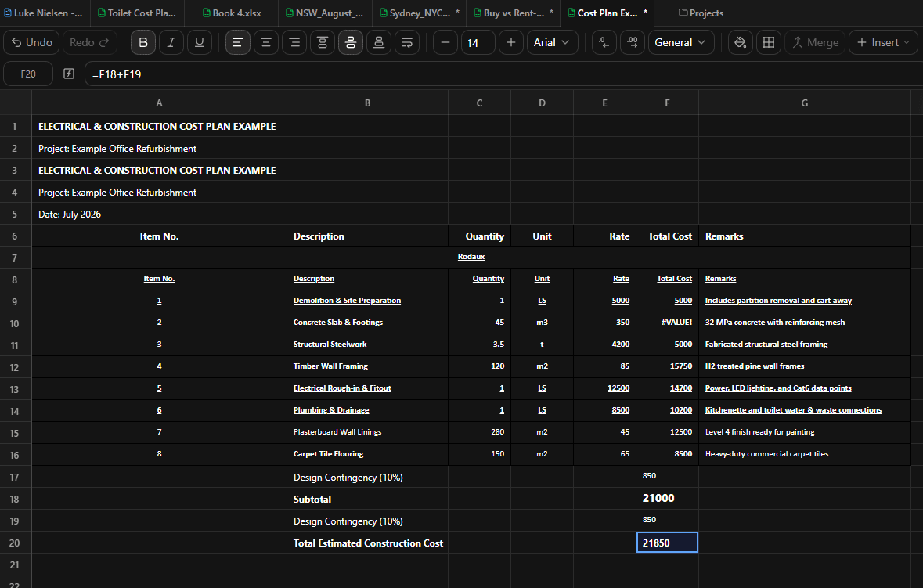Switch to the Toilet Cost Plan tab
The image size is (923, 588).
coord(137,13)
